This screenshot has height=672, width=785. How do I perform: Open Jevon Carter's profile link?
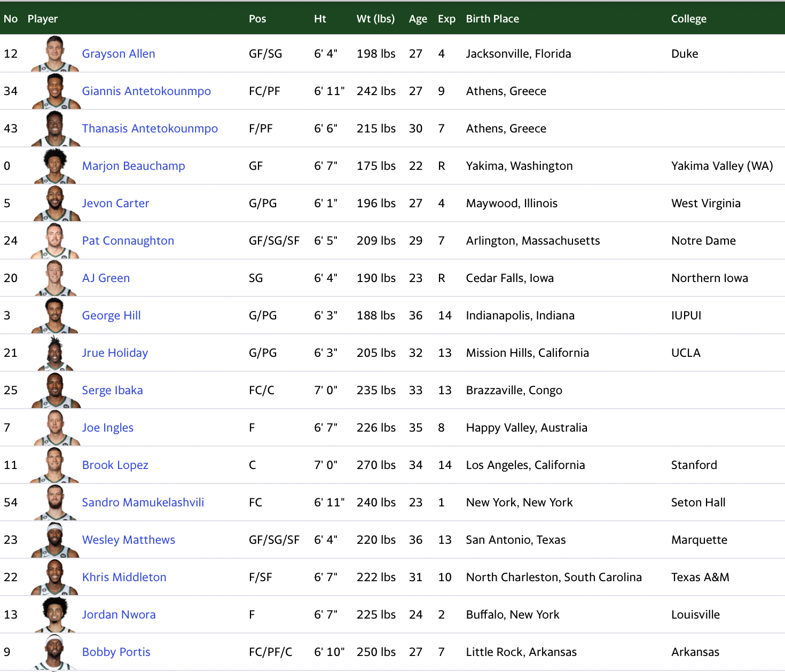[x=115, y=203]
